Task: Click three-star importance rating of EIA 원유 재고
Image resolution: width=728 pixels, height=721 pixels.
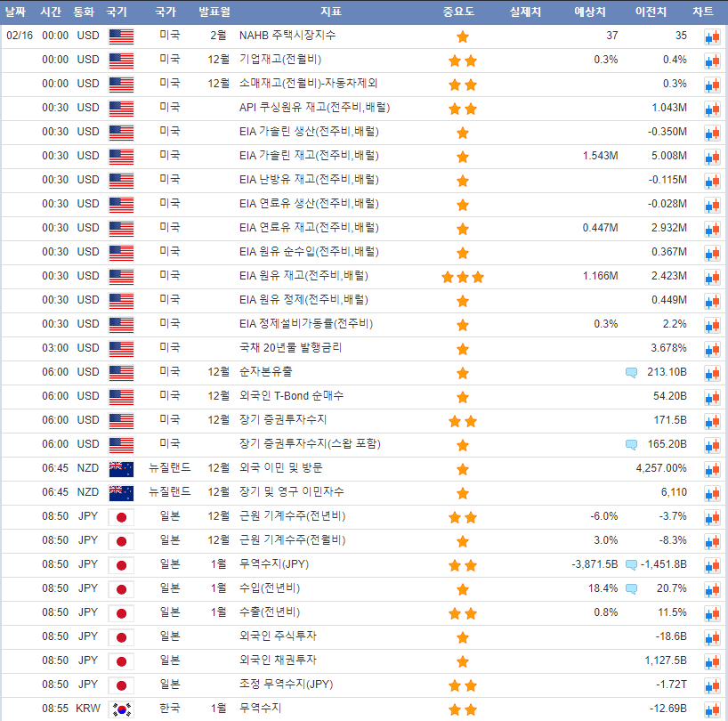Action: [x=462, y=276]
